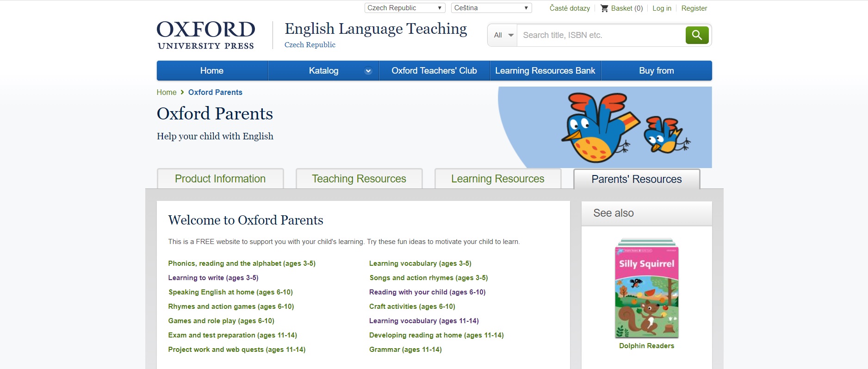Click the Oxford Parents breadcrumb link
868x369 pixels.
215,92
